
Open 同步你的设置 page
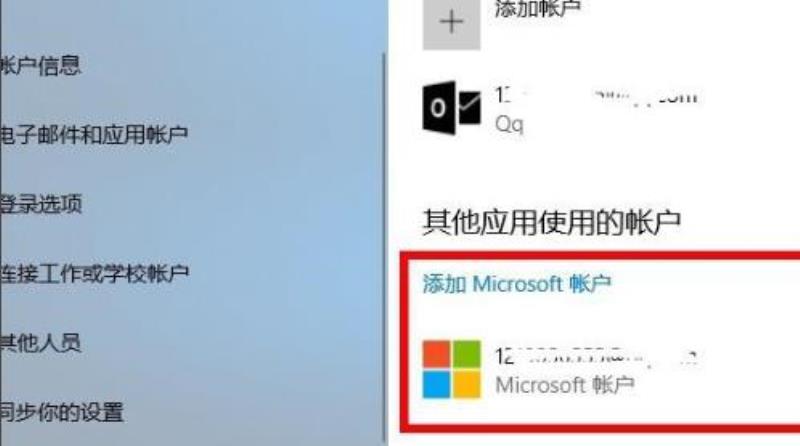(x=62, y=412)
